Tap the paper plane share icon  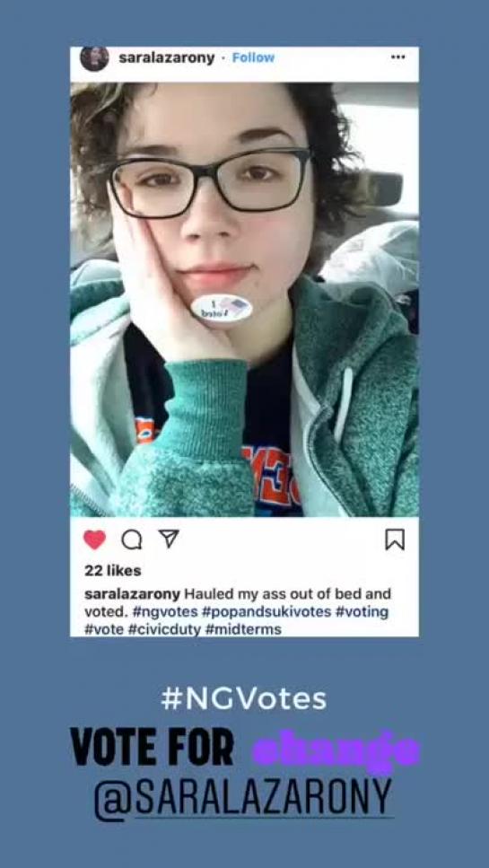coord(168,539)
